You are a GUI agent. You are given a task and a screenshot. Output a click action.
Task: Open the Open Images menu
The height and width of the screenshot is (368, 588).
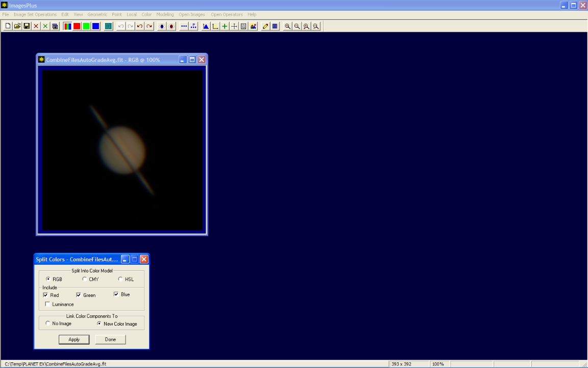click(x=191, y=14)
